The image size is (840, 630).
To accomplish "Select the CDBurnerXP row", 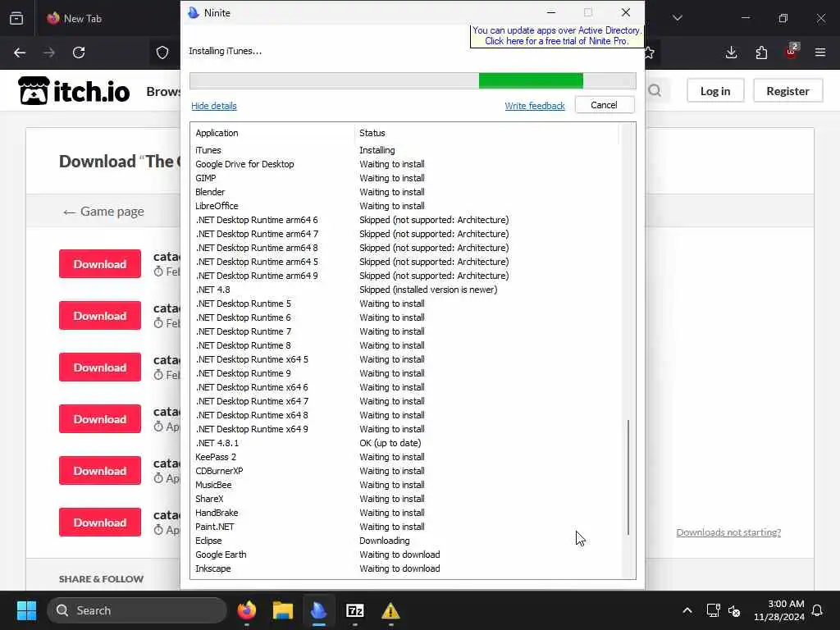I will [406, 471].
